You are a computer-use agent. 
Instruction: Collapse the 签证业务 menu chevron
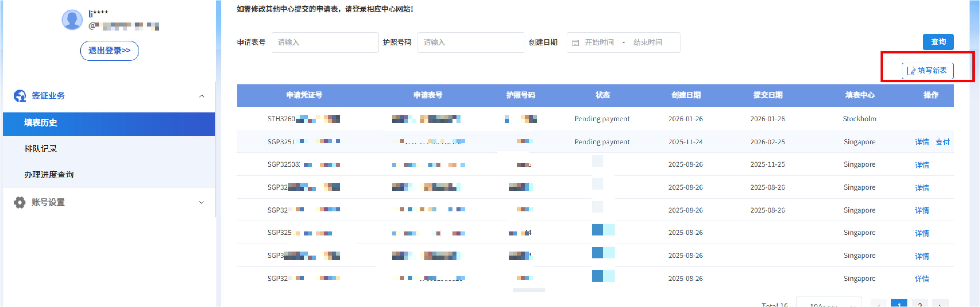[202, 96]
